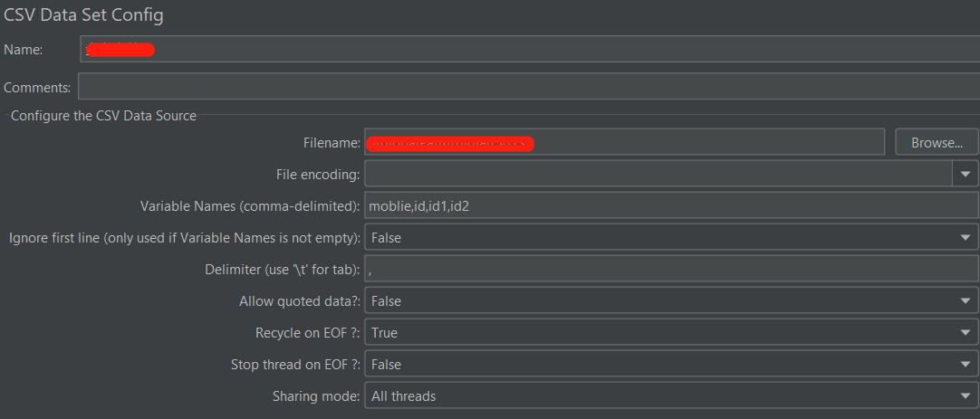
Task: Click the False value for Allow quoted data
Action: (x=387, y=301)
